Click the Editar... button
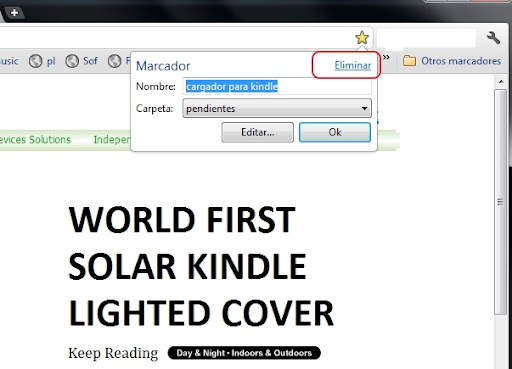Screen dimensions: 512x369 coord(258,132)
